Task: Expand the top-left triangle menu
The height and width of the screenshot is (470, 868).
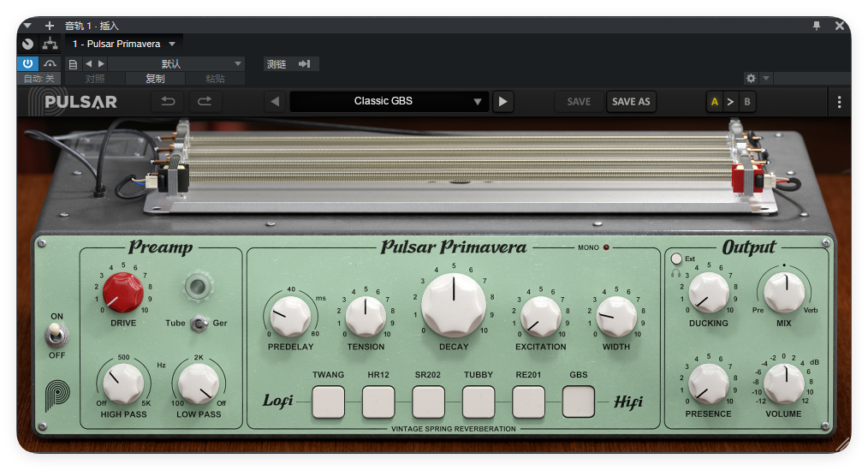Action: coord(27,26)
